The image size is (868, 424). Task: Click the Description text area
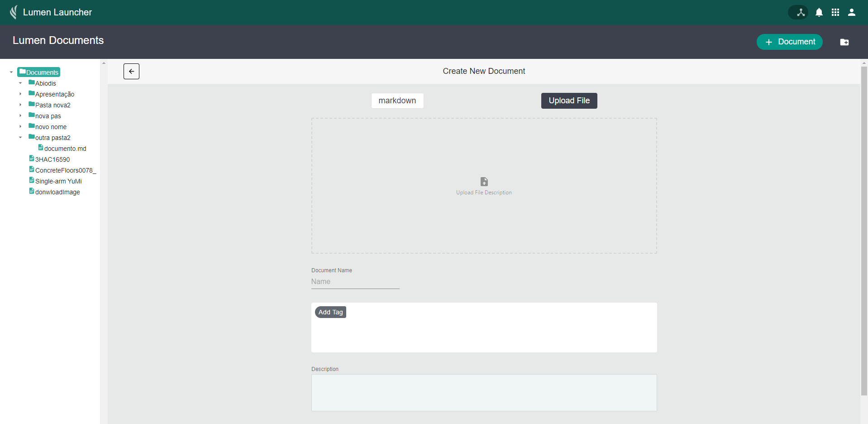click(x=484, y=393)
